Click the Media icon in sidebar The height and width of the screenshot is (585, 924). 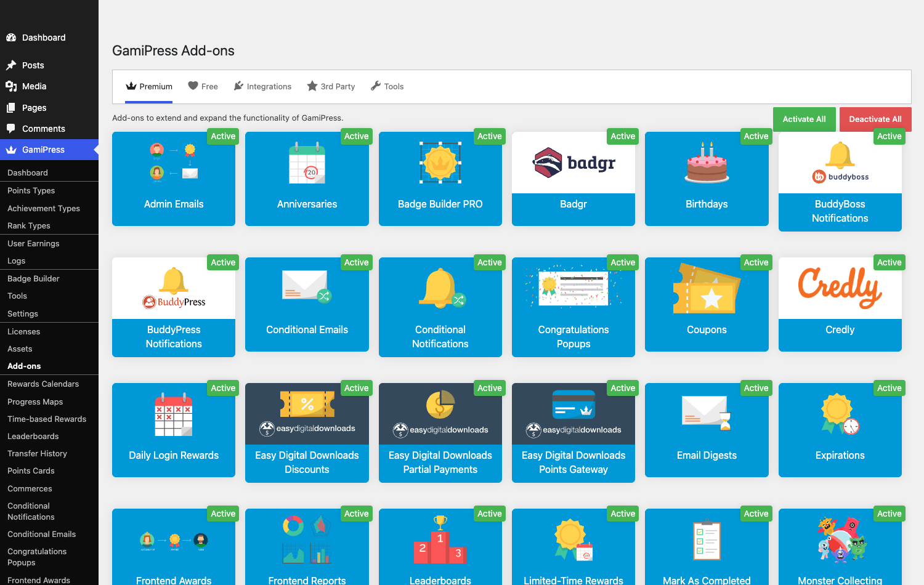coord(11,86)
